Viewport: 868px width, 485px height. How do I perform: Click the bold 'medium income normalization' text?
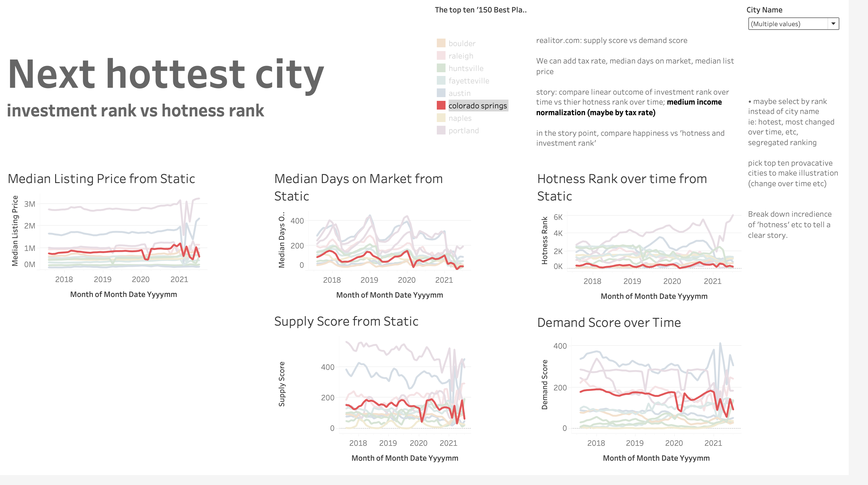(629, 107)
